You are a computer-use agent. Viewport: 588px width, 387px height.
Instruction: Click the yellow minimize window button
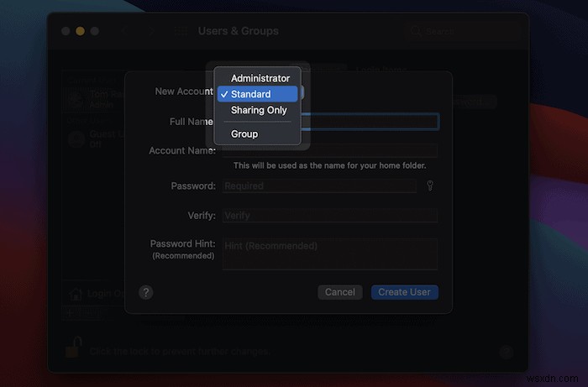pyautogui.click(x=80, y=31)
